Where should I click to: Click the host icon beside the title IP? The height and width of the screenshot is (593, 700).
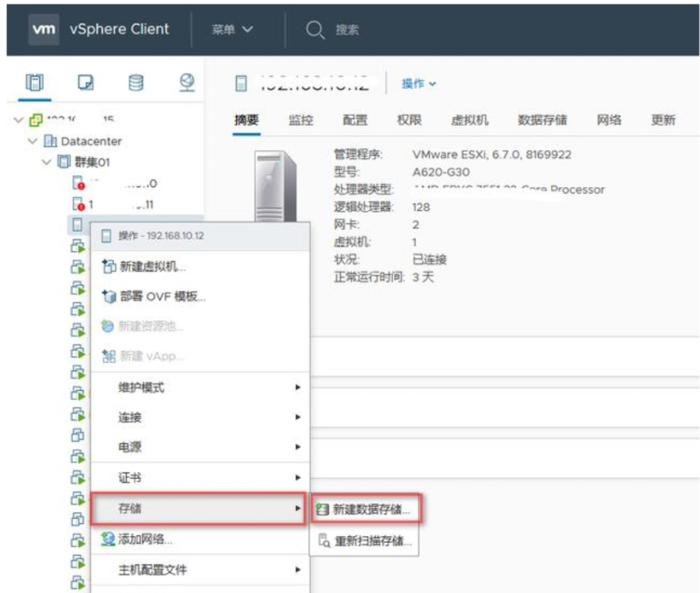tap(241, 83)
